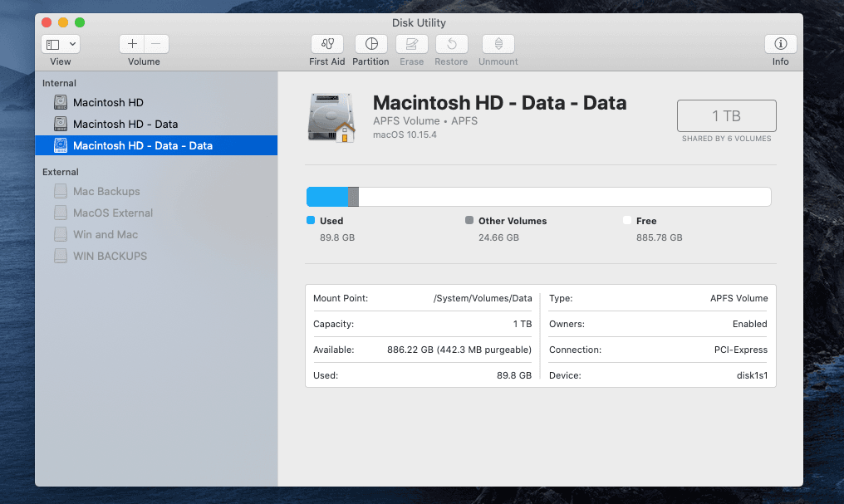
Task: Click the /System/Volumes/Data mount point value
Action: click(x=483, y=298)
